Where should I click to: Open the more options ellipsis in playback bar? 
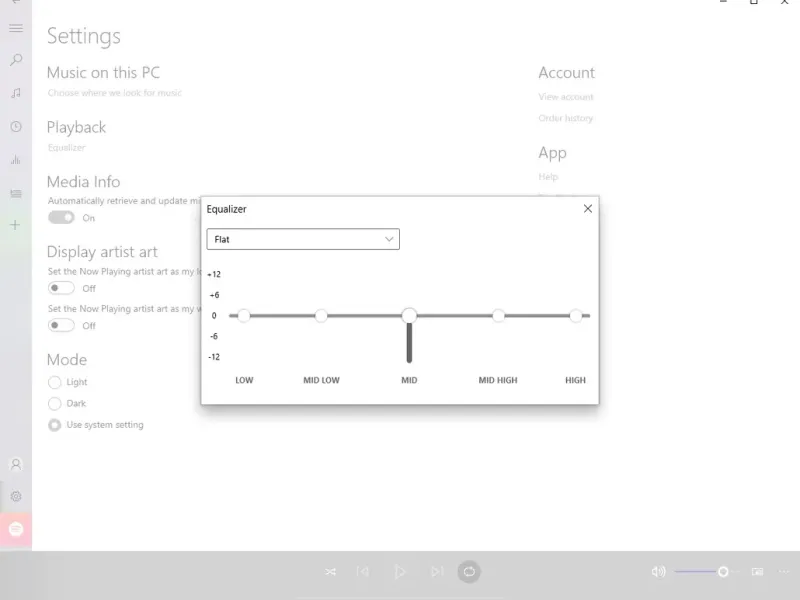point(784,571)
